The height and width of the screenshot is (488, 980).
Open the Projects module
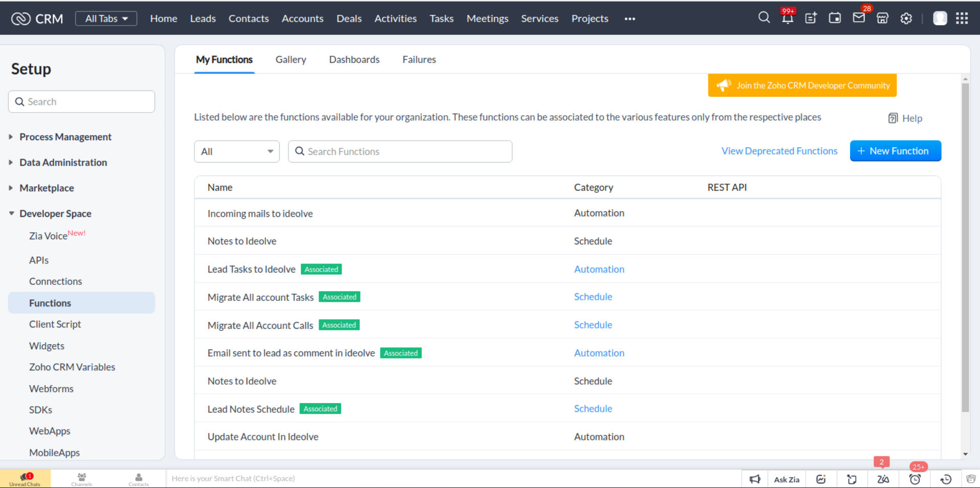coord(590,18)
